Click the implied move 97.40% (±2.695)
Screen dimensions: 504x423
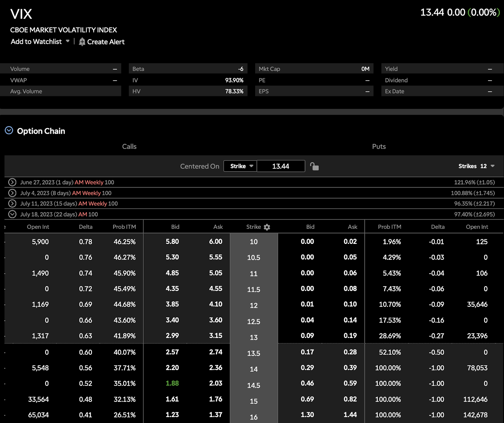point(474,214)
